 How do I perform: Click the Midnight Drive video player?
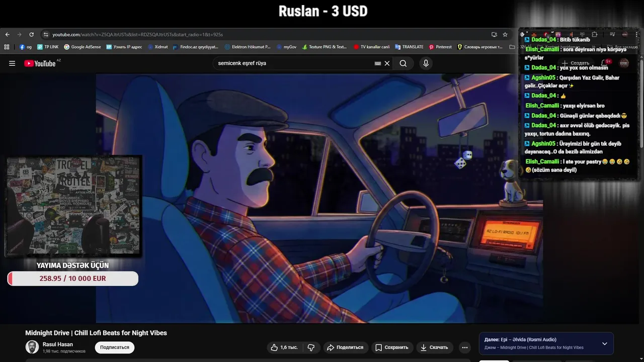[x=319, y=199]
